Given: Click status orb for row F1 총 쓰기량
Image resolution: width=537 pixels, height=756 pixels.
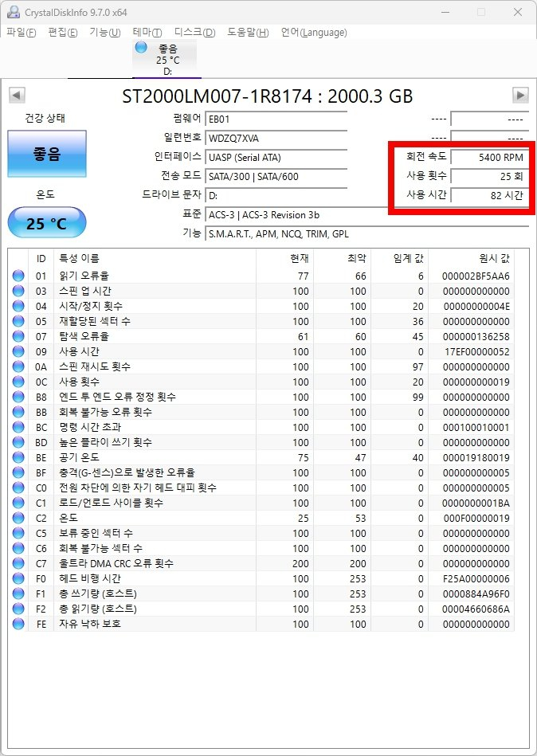Looking at the screenshot, I should pos(18,593).
